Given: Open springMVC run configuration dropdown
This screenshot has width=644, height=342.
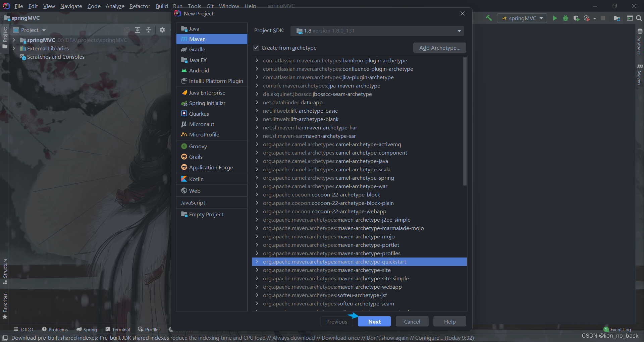Looking at the screenshot, I should (x=522, y=18).
